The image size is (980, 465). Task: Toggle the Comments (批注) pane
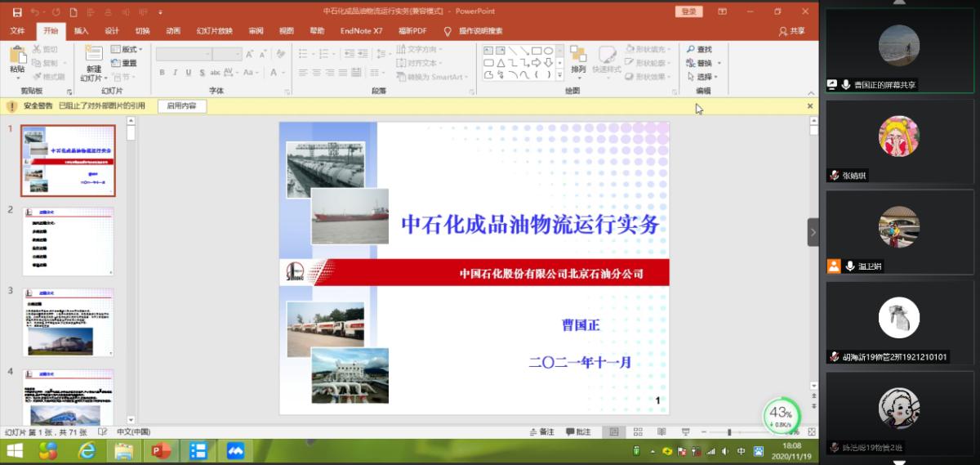pyautogui.click(x=578, y=431)
